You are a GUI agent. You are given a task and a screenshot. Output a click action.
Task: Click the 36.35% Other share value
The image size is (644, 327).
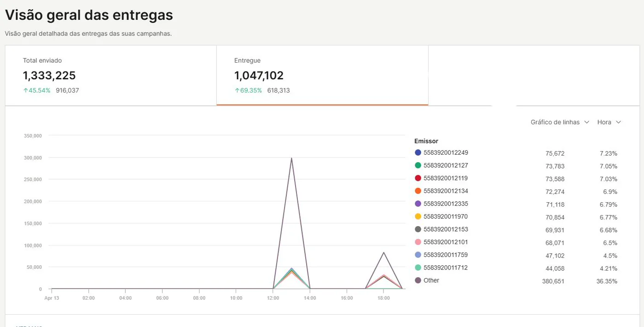607,281
